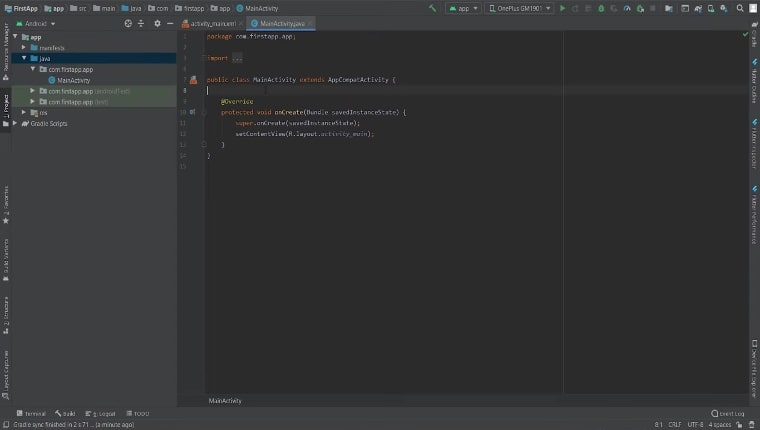Toggle the Resource Manager side tab
Screen dimensions: 760x430
pyautogui.click(x=6, y=51)
